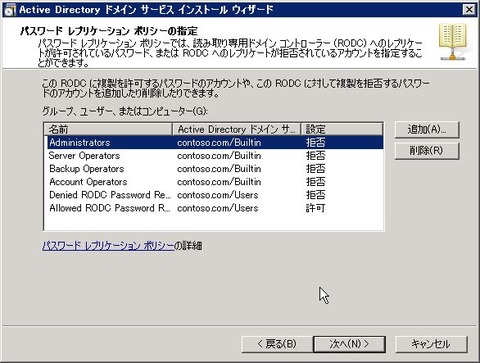
Task: Sort by the 設定 column header
Action: (342, 129)
